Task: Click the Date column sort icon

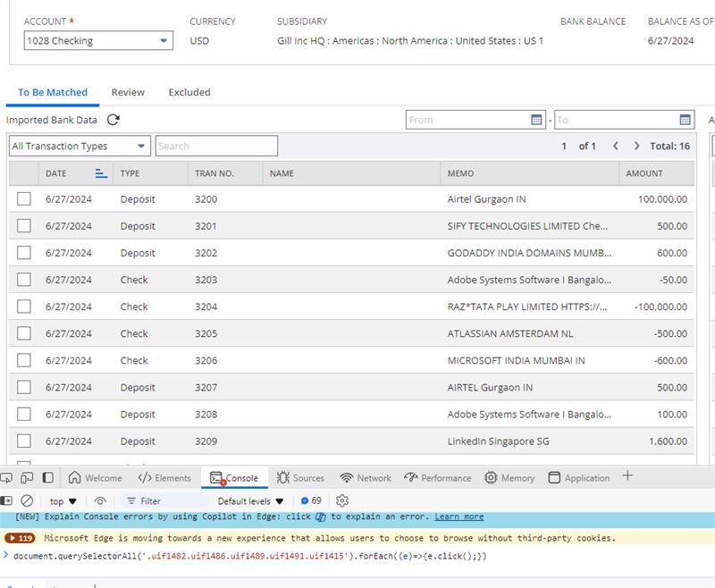Action: (101, 173)
